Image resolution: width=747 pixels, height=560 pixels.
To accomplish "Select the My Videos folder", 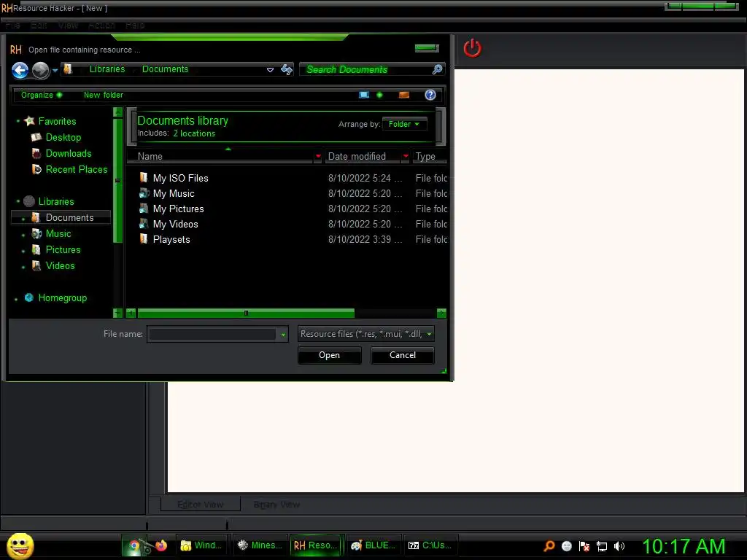I will pyautogui.click(x=175, y=224).
